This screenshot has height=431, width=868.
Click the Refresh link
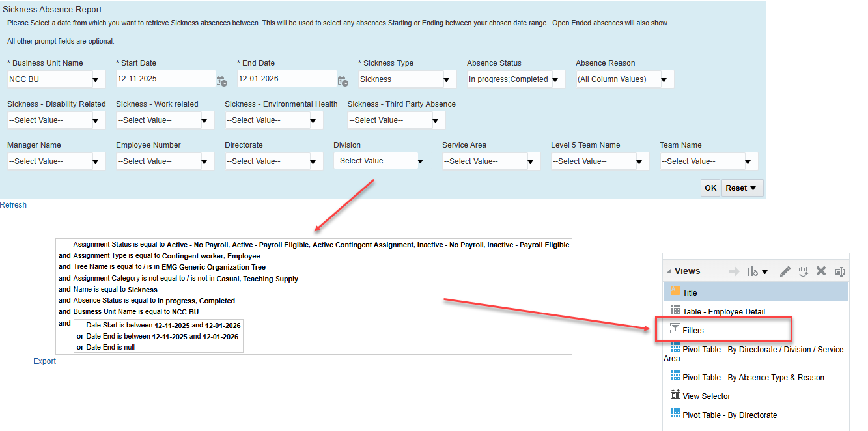pyautogui.click(x=13, y=205)
